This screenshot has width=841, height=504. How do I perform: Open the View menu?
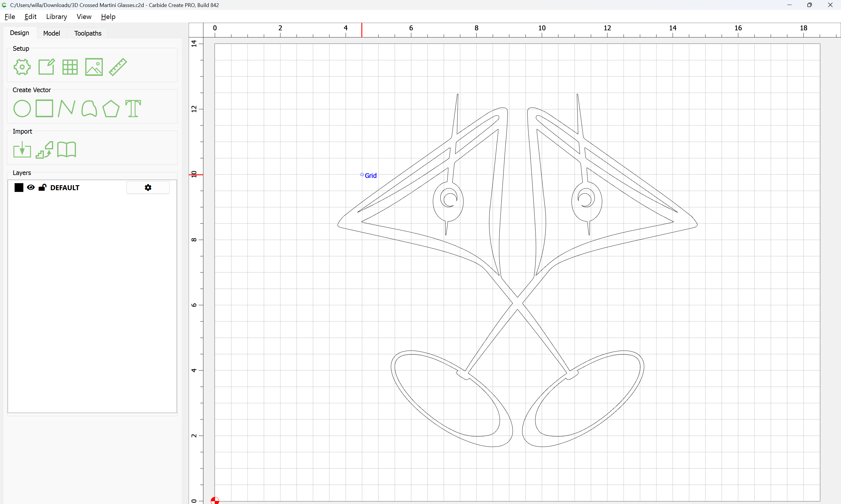[x=84, y=17]
